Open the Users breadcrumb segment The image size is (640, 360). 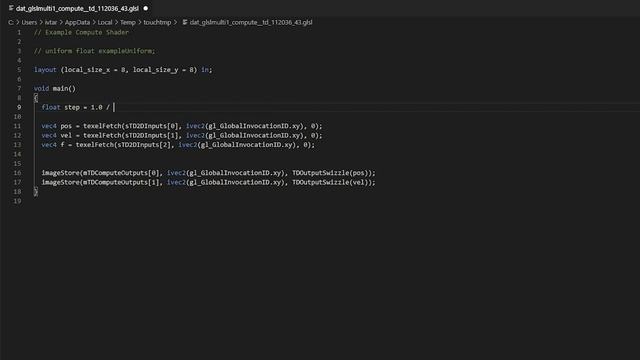(29, 22)
